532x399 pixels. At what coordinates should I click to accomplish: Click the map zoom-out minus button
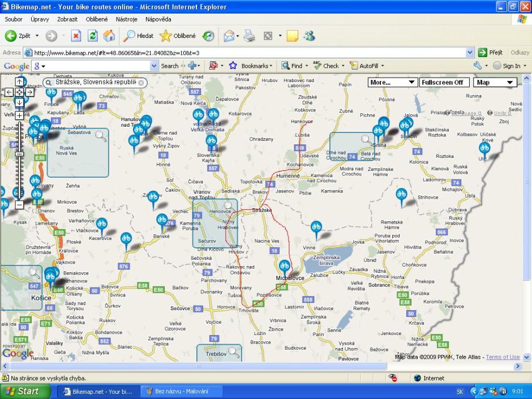[x=19, y=205]
